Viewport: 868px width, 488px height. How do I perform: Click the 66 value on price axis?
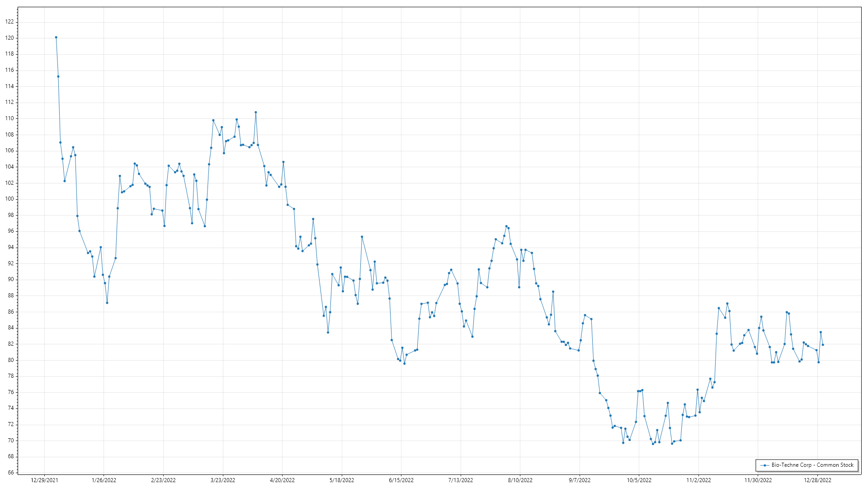point(11,473)
